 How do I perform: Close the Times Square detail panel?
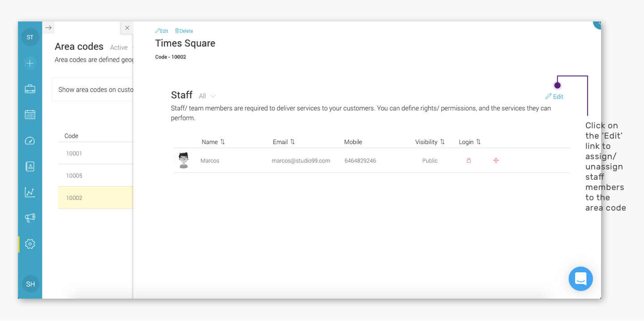pos(127,28)
